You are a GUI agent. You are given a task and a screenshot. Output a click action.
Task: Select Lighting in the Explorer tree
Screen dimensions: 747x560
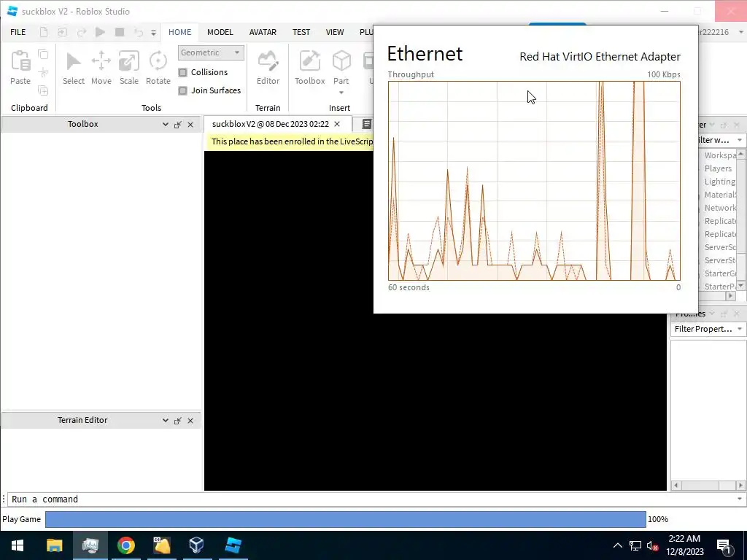720,182
